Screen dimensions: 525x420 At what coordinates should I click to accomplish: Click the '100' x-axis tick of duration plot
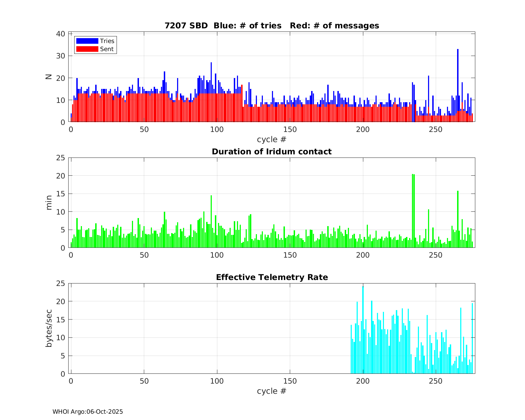[217, 255]
